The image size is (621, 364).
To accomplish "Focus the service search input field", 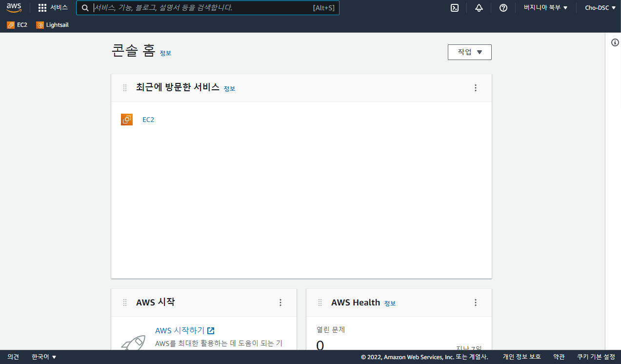I will 207,8.
